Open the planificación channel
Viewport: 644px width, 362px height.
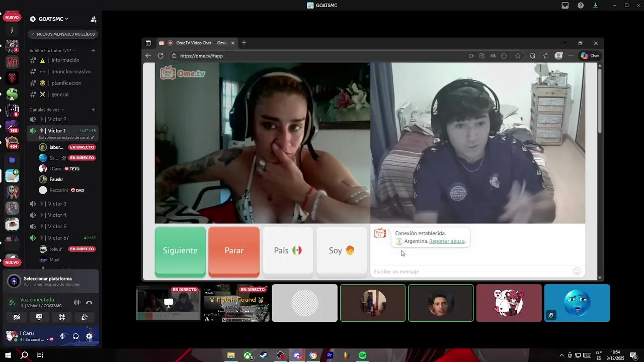62,83
